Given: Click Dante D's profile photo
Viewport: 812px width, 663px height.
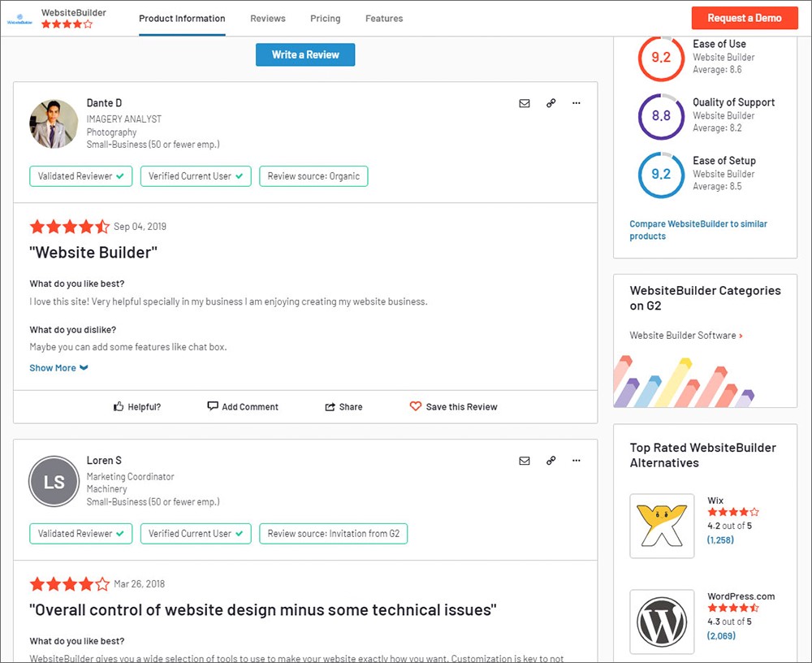Looking at the screenshot, I should (54, 124).
